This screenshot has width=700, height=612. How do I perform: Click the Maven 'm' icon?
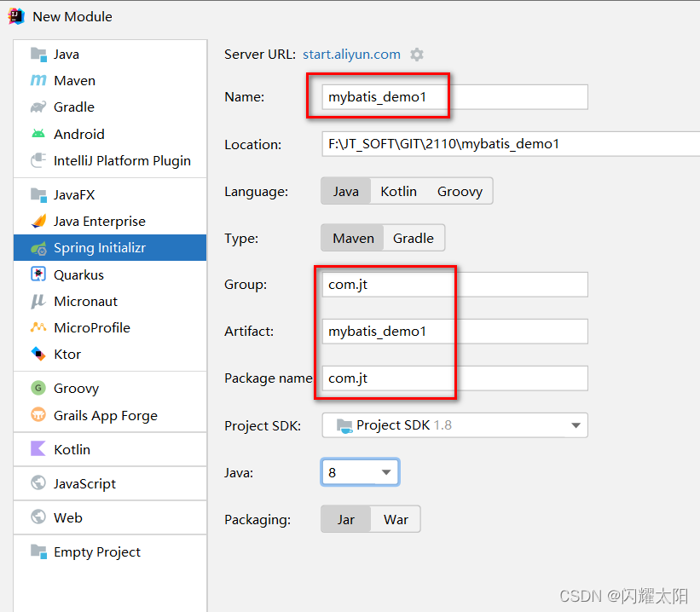click(38, 81)
